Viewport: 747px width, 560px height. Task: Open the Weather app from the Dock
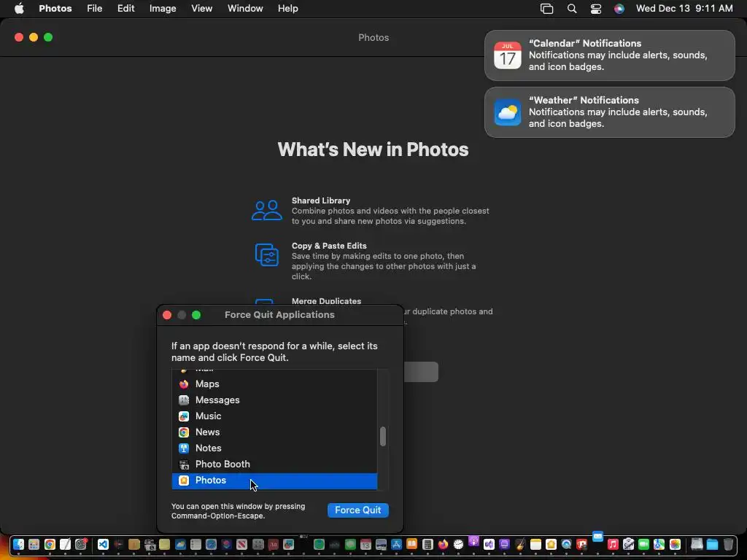tap(181, 544)
